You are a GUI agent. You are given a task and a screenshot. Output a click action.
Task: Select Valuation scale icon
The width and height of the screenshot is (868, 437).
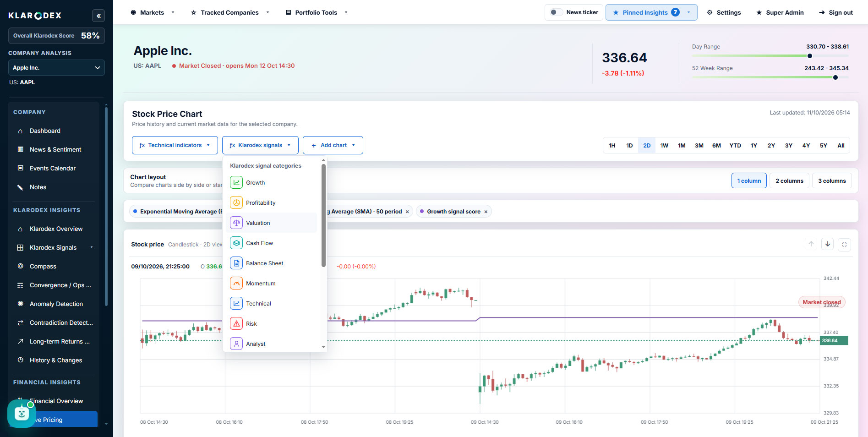tap(236, 223)
